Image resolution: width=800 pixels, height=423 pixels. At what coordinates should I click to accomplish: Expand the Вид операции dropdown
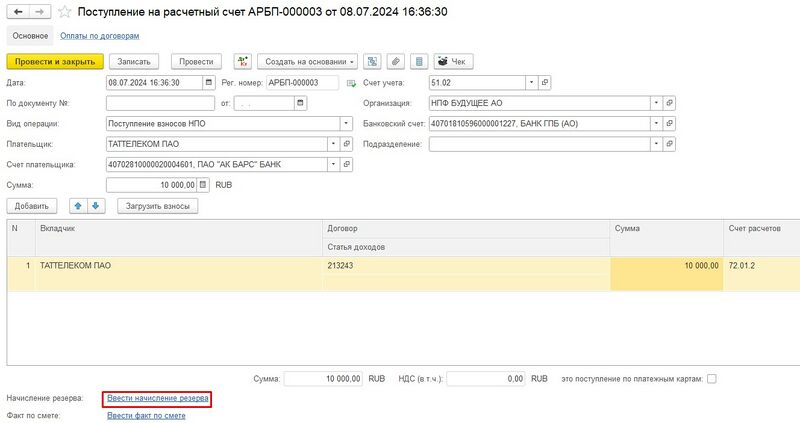click(x=347, y=123)
